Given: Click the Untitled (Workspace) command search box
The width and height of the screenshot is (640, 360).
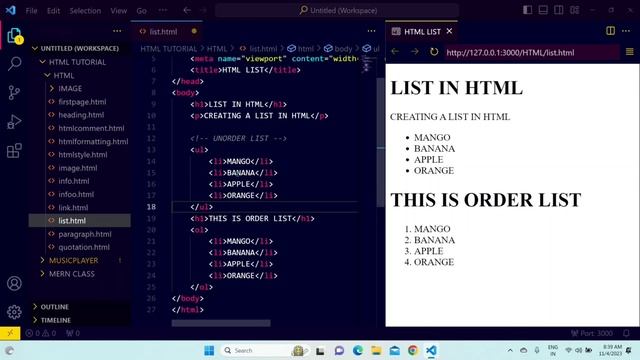Looking at the screenshot, I should (x=337, y=10).
